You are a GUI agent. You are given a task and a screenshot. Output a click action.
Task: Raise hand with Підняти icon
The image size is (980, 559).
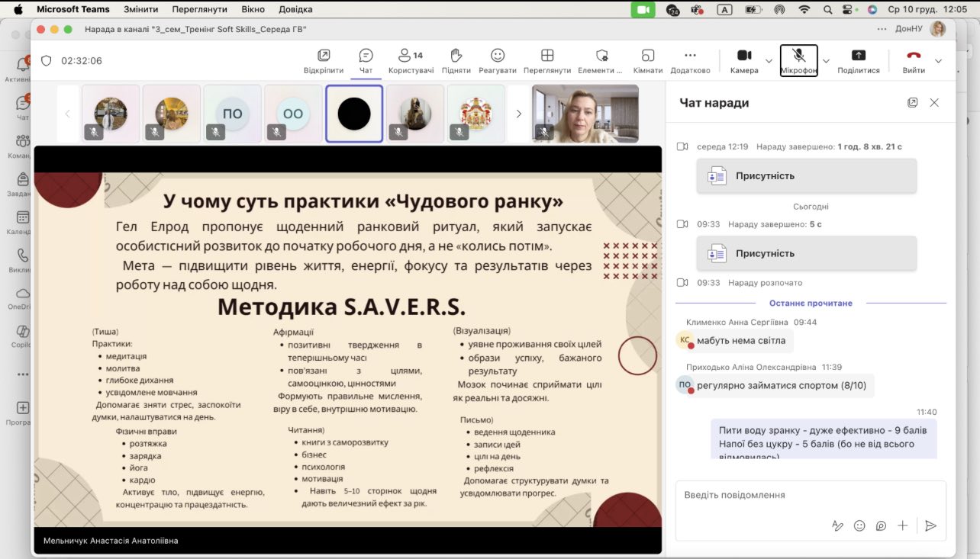[456, 56]
